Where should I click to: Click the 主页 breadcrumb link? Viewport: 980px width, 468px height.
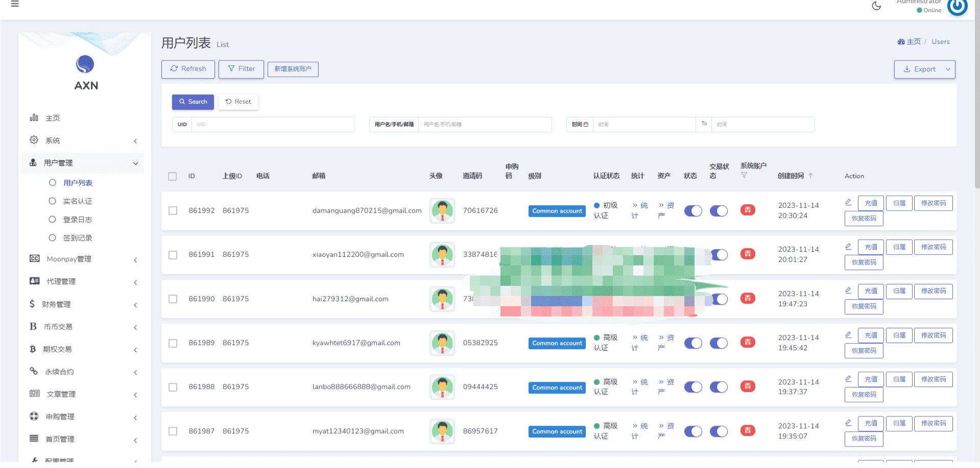909,42
